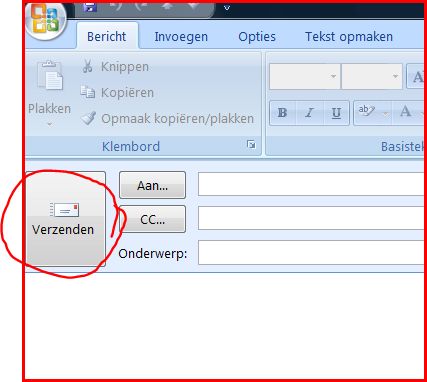
Task: Toggle Underline formatting
Action: point(336,113)
